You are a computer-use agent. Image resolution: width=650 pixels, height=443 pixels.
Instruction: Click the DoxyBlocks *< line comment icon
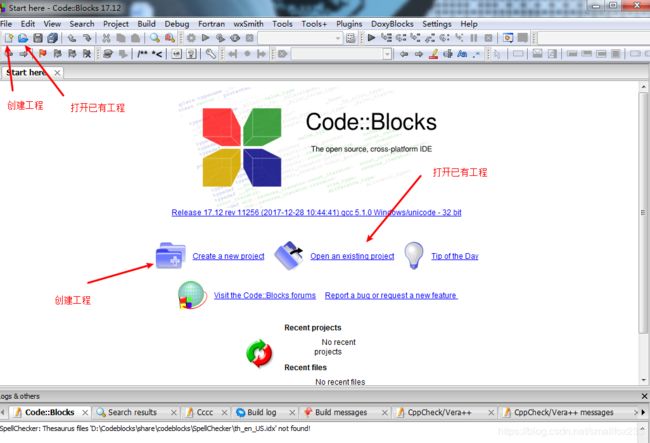[157, 53]
